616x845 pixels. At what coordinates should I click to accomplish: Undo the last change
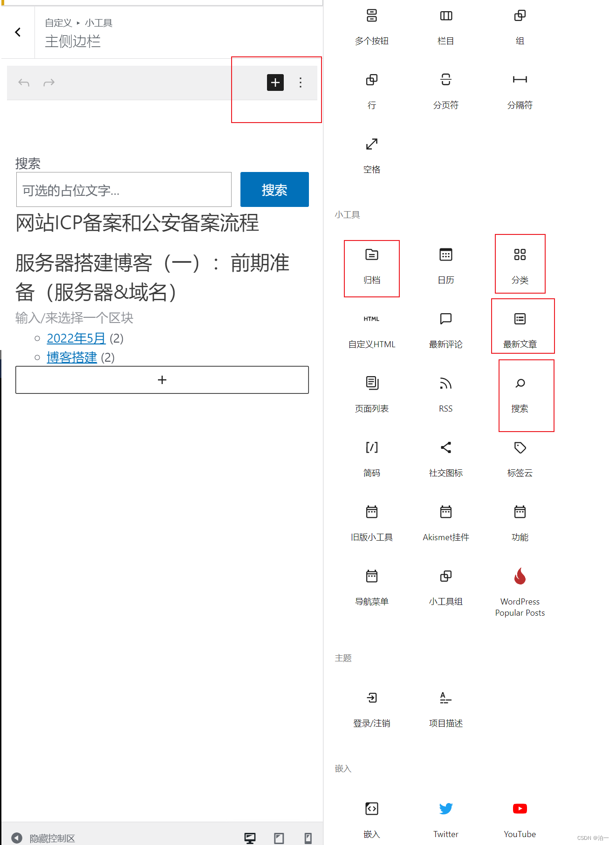coord(24,82)
